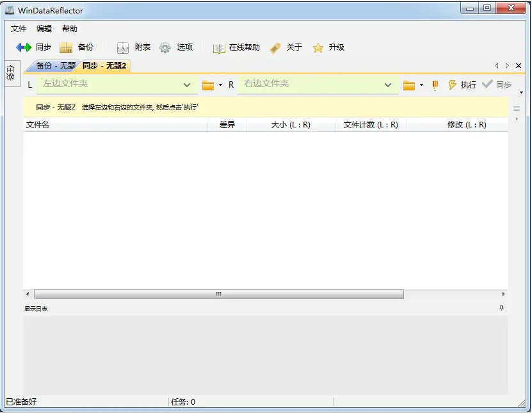
Task: Sort by 修改 (L : R) column header
Action: (457, 125)
